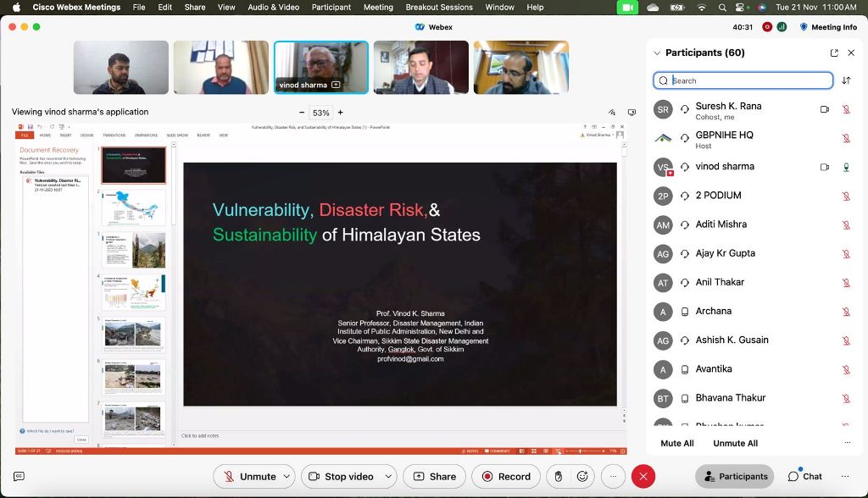Image resolution: width=868 pixels, height=498 pixels.
Task: Open Meeting Info shield icon
Action: pyautogui.click(x=804, y=27)
